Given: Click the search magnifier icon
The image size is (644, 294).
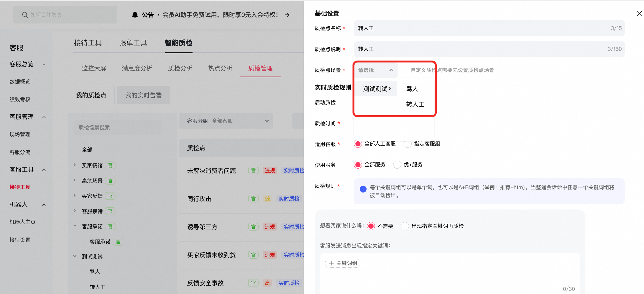Looking at the screenshot, I should click(x=25, y=15).
